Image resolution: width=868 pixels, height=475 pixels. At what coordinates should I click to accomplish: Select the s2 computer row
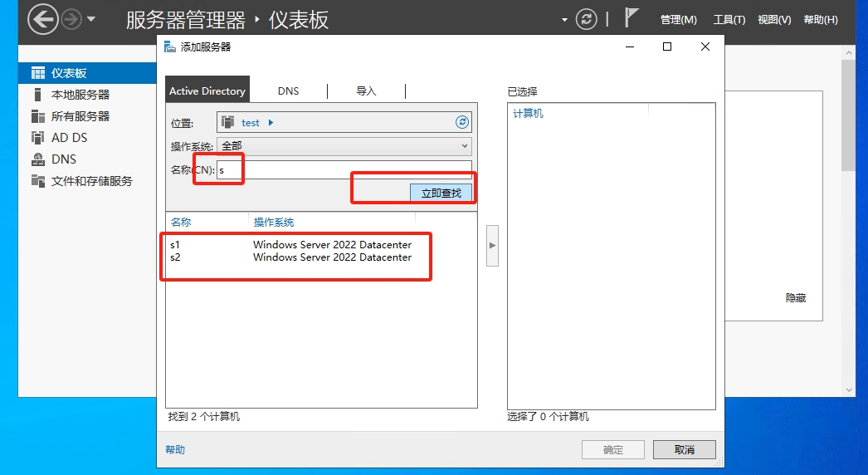coord(291,257)
